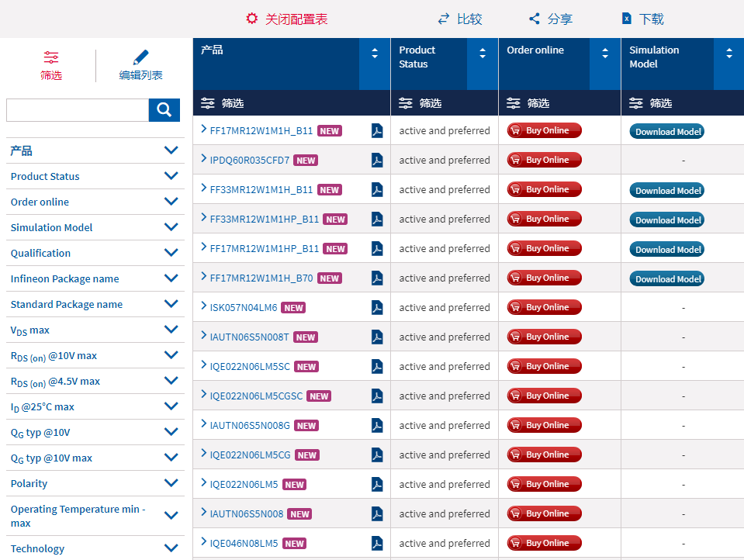
Task: Click the sidebar search input field
Action: pyautogui.click(x=78, y=110)
